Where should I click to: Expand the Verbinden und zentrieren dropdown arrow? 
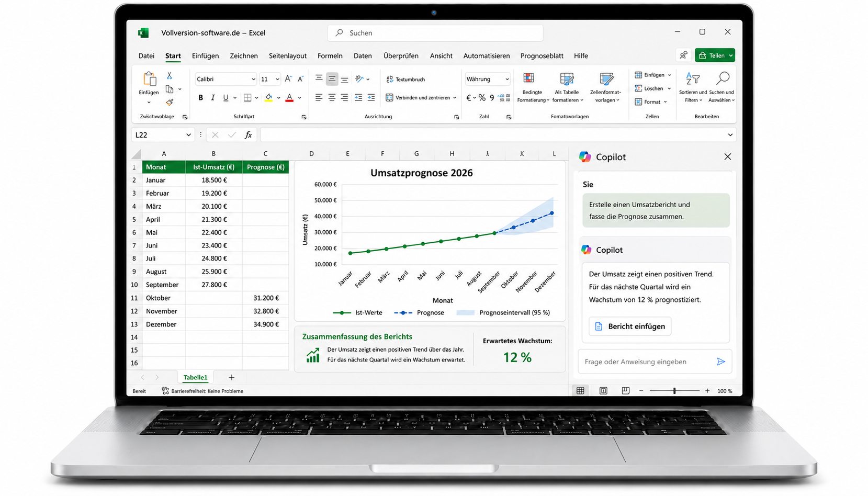point(455,98)
